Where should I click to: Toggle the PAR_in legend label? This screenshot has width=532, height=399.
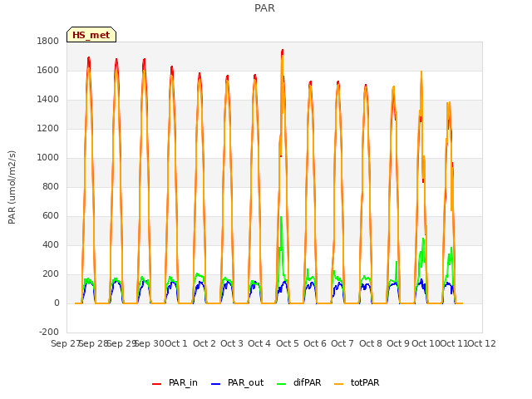click(183, 382)
